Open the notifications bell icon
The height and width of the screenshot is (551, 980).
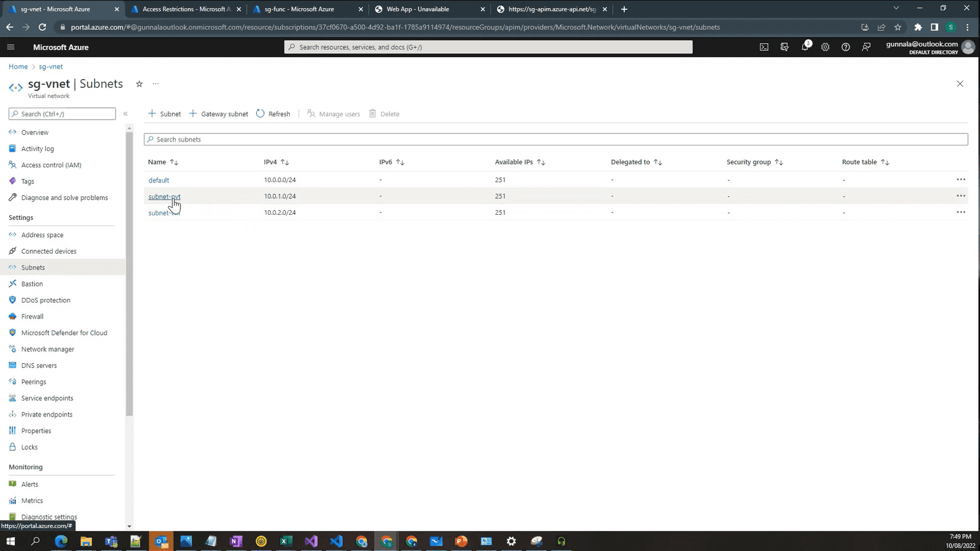(805, 47)
